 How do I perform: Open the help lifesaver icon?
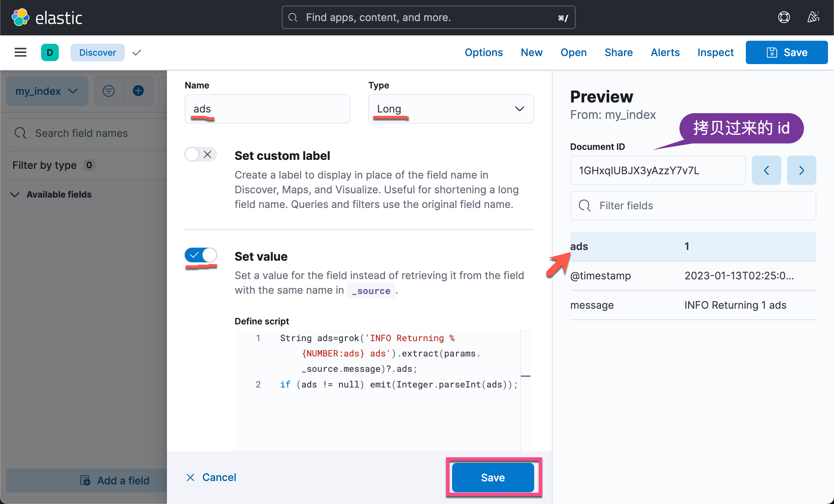click(x=784, y=17)
